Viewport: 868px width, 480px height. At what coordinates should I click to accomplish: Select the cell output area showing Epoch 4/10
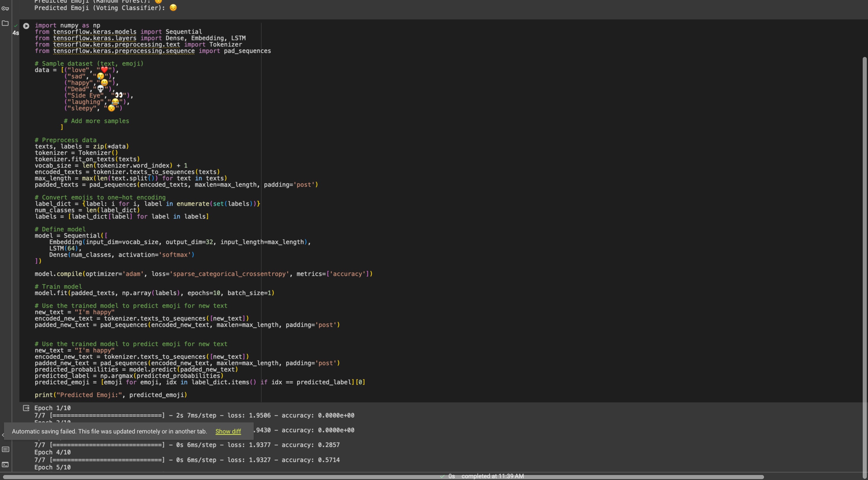(52, 452)
